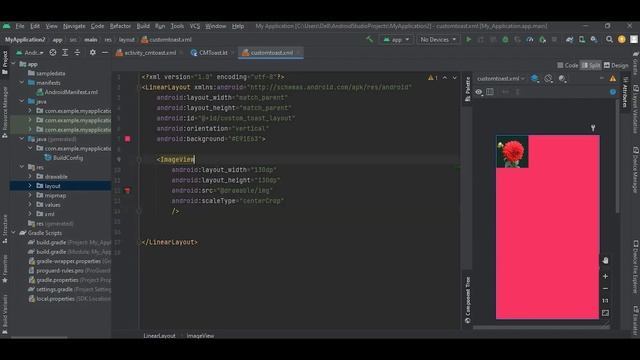Click the night mode preview icon

pyautogui.click(x=562, y=78)
